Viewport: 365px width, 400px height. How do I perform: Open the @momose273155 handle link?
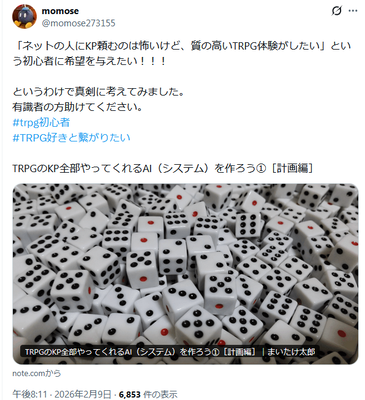pyautogui.click(x=79, y=23)
